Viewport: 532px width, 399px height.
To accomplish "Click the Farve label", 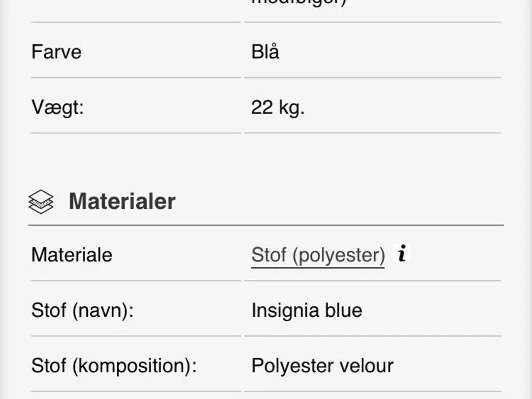I will click(x=56, y=52).
